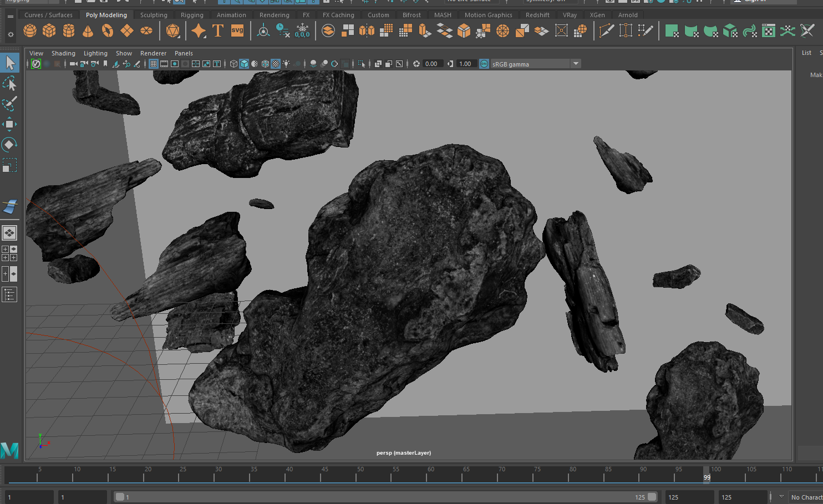The width and height of the screenshot is (823, 504).
Task: Click the extrude shelf icon
Action: (x=425, y=31)
